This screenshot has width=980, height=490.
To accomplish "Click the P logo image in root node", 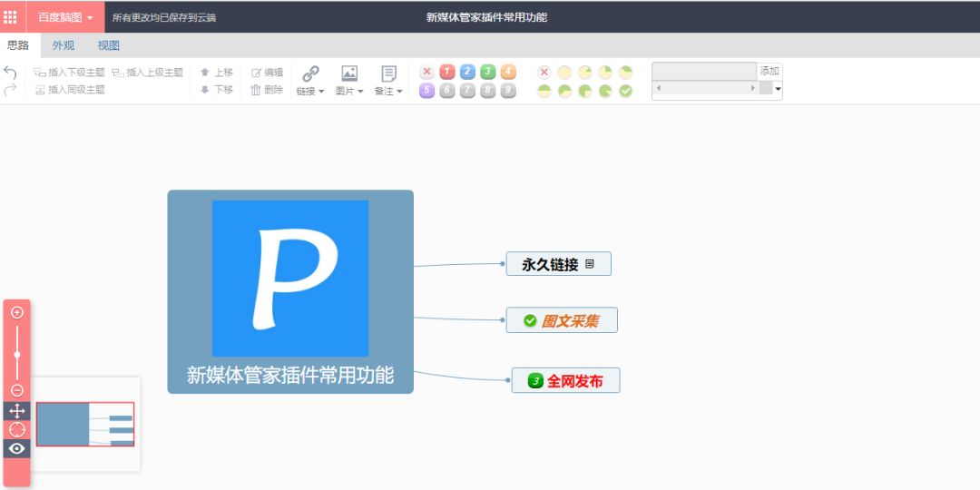I will point(290,279).
